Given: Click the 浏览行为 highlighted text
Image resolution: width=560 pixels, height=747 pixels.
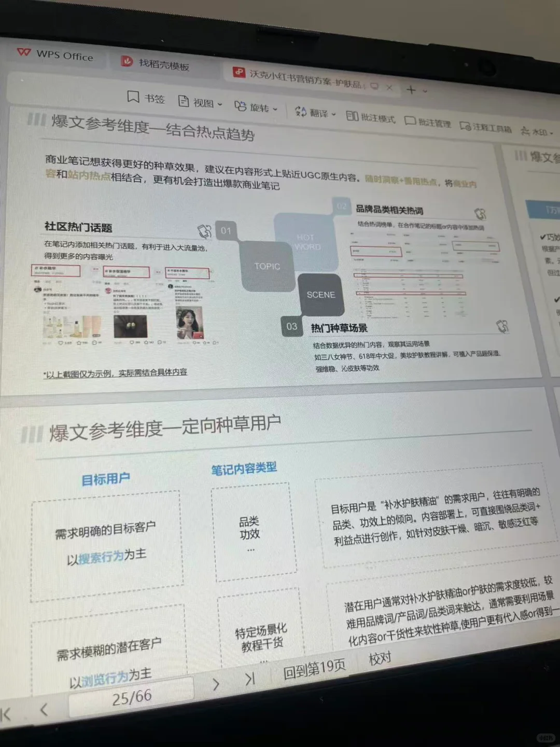Looking at the screenshot, I should pyautogui.click(x=105, y=679).
